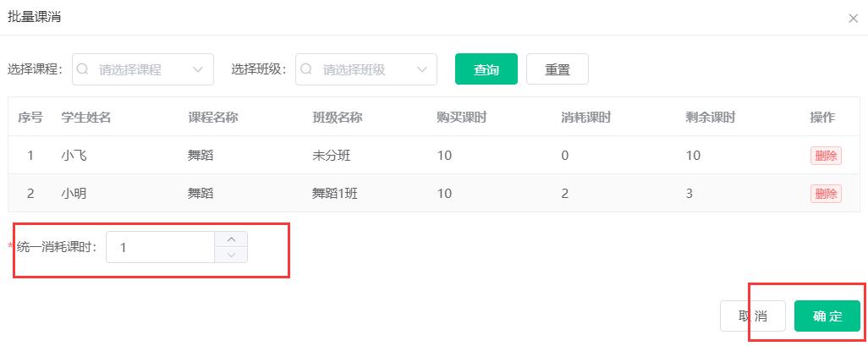Click the 重置 button
The image size is (868, 346).
tap(557, 69)
